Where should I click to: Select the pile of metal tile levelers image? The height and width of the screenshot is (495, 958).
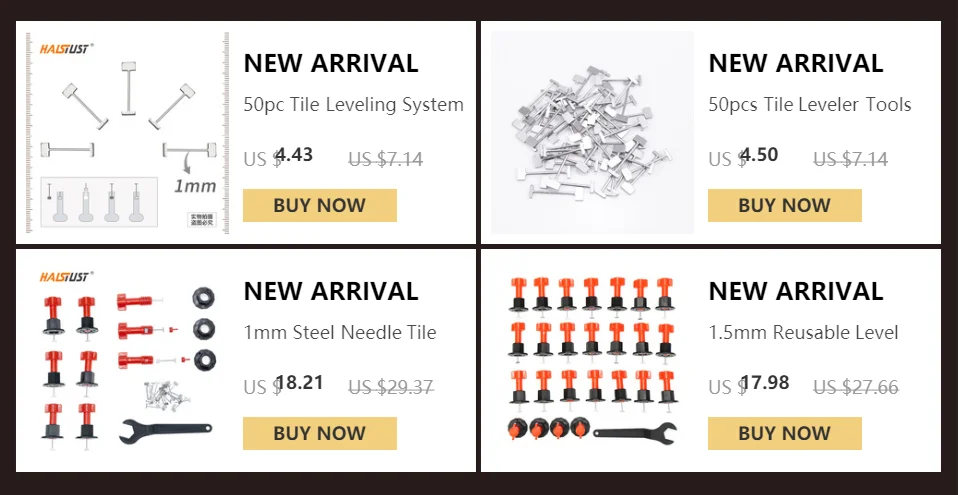pyautogui.click(x=592, y=133)
